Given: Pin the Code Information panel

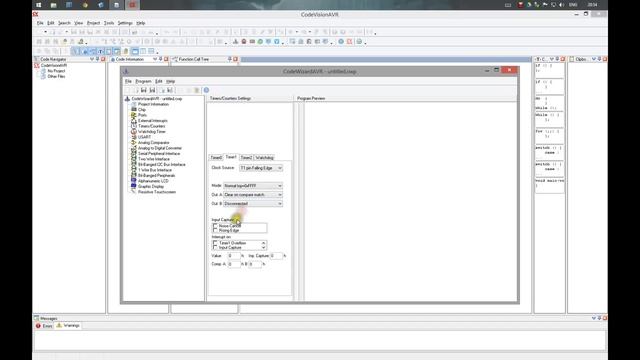Looking at the screenshot, I should pos(160,59).
